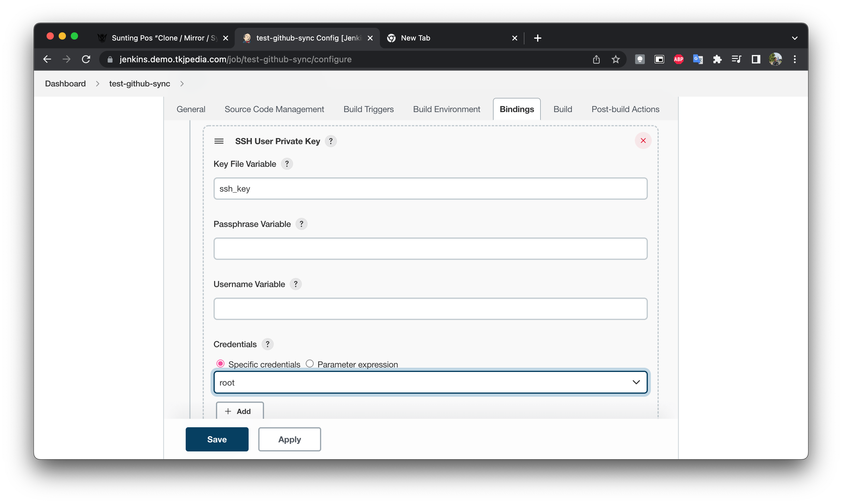Remove the SSH User Private Key binding
This screenshot has height=504, width=842.
click(x=643, y=141)
